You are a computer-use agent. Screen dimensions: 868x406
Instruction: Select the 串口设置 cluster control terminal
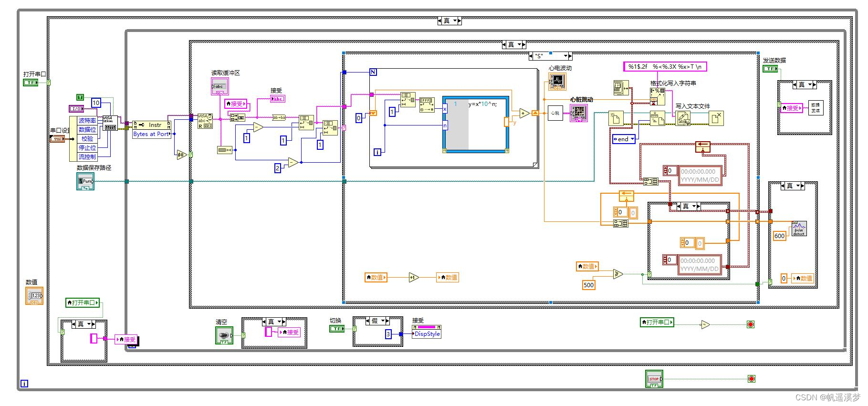click(x=57, y=139)
